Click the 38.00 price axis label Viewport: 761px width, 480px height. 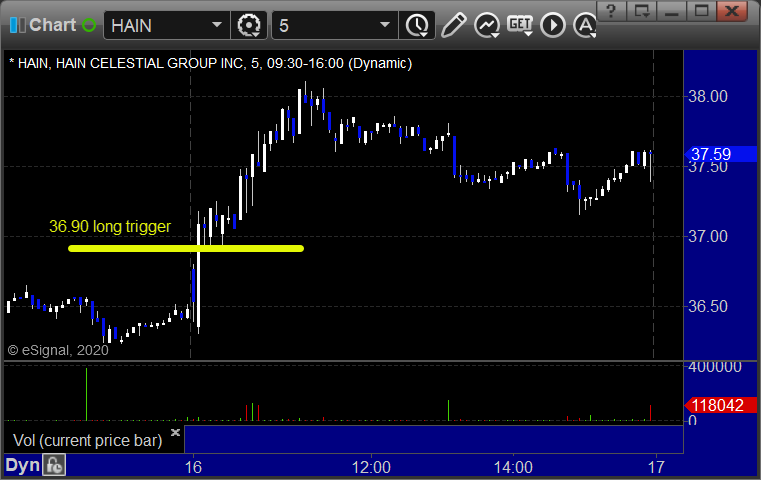(708, 96)
